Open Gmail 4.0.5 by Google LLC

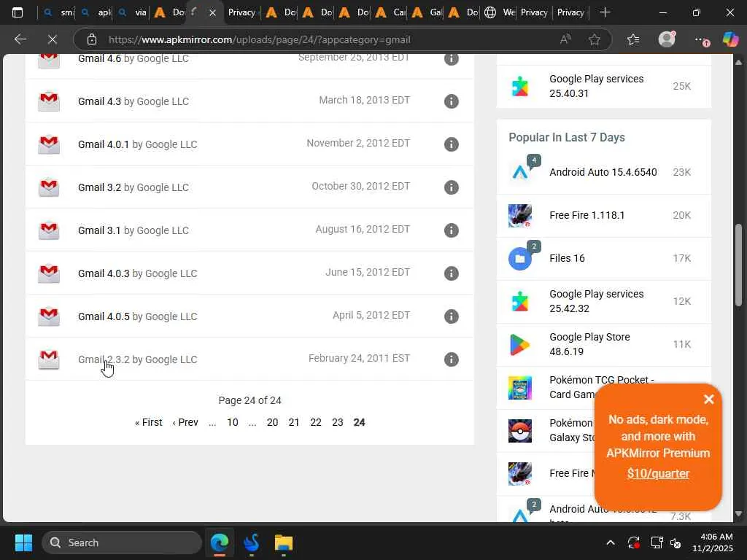(138, 316)
